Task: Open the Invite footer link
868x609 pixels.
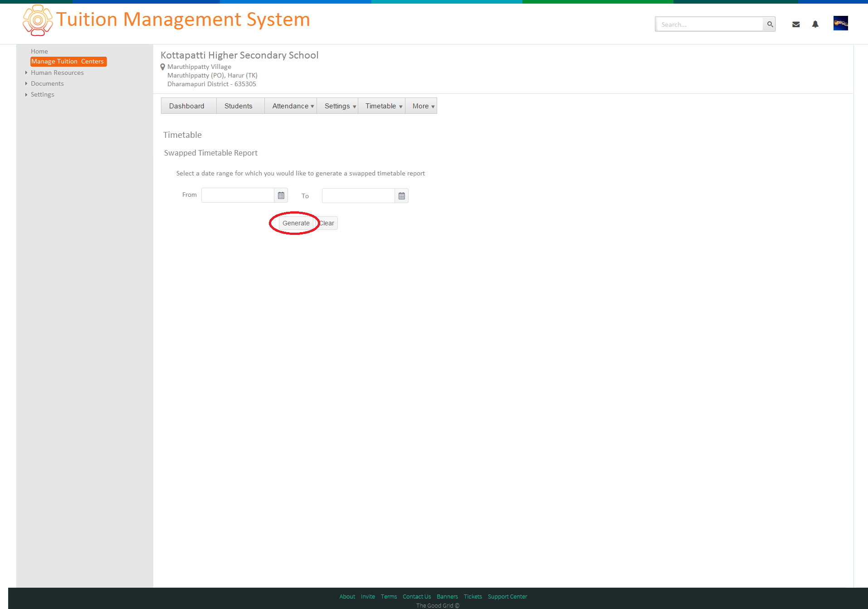Action: pos(368,596)
